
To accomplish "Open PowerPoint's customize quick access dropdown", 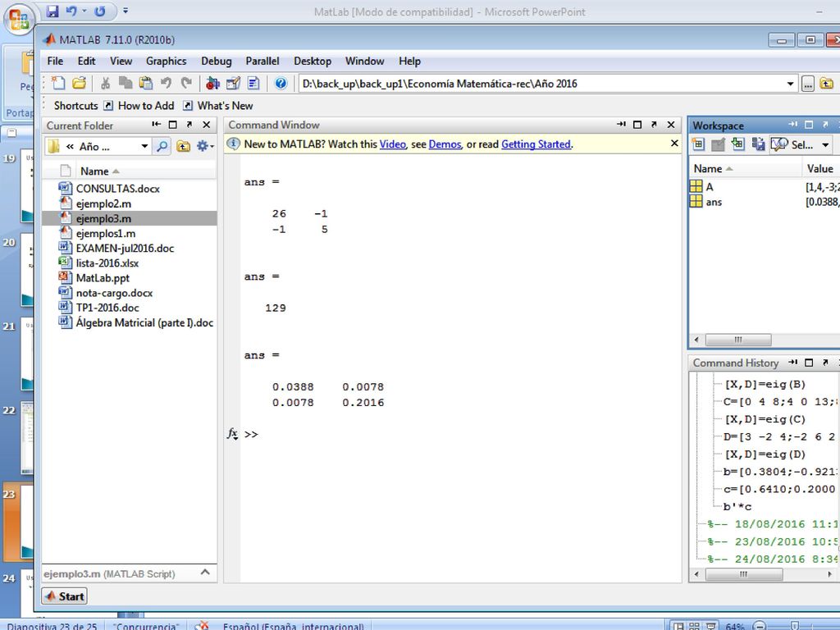I will coord(126,11).
